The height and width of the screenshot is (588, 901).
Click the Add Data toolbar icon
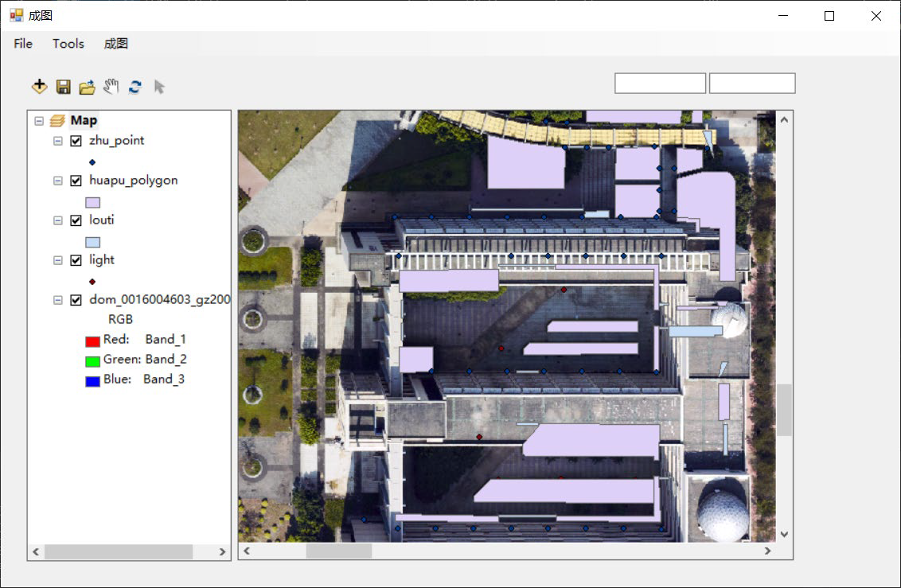pyautogui.click(x=39, y=87)
